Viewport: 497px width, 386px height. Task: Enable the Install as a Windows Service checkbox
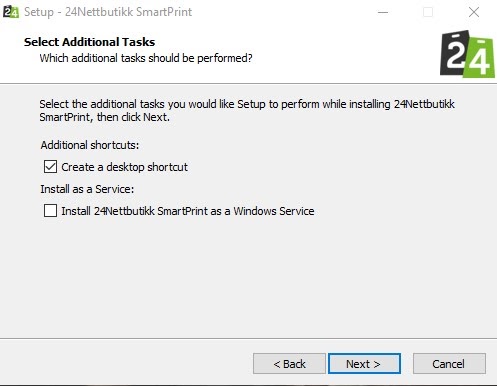click(50, 211)
